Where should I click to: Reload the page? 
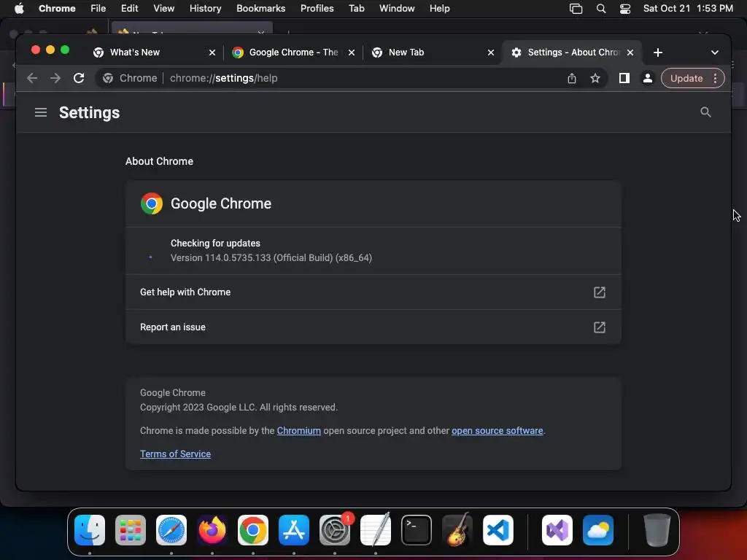pos(79,78)
